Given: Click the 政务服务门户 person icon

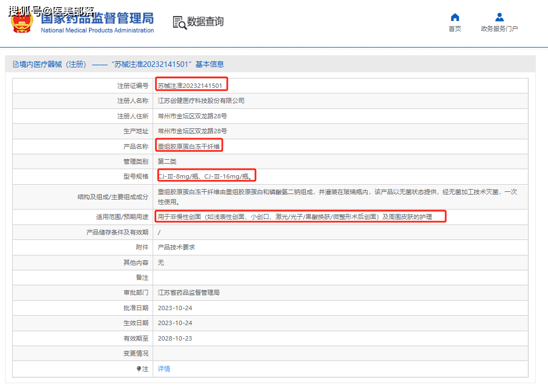Looking at the screenshot, I should [x=499, y=17].
